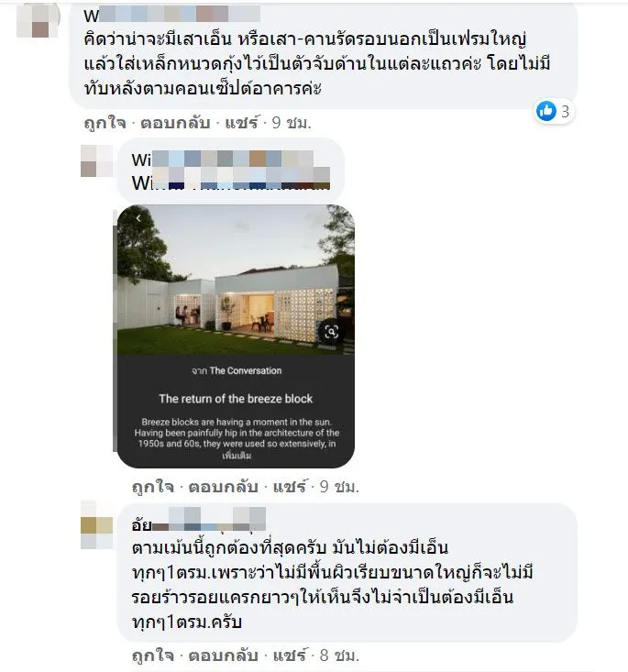The width and height of the screenshot is (628, 672).
Task: Click ตอบกลับ under the last comment
Action: pyautogui.click(x=223, y=655)
